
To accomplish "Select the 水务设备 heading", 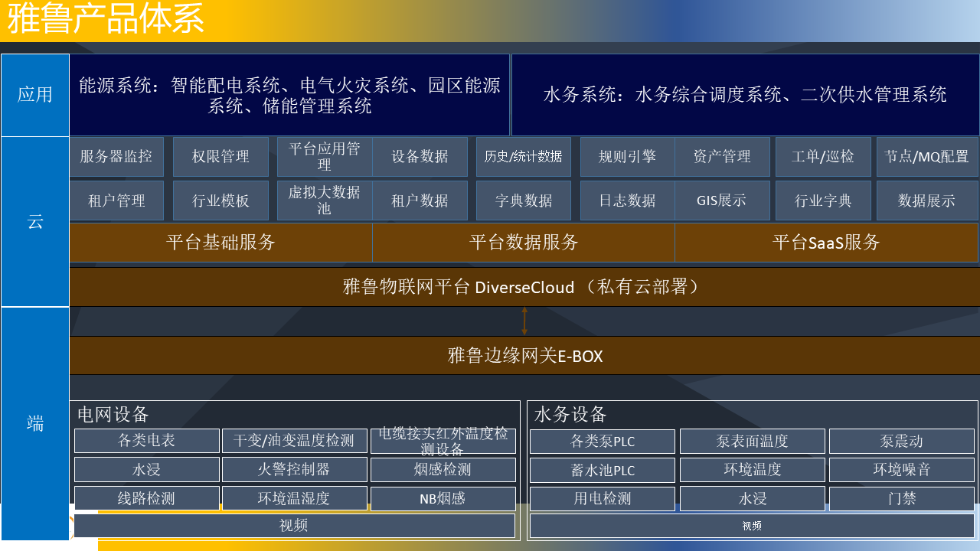I will (570, 414).
